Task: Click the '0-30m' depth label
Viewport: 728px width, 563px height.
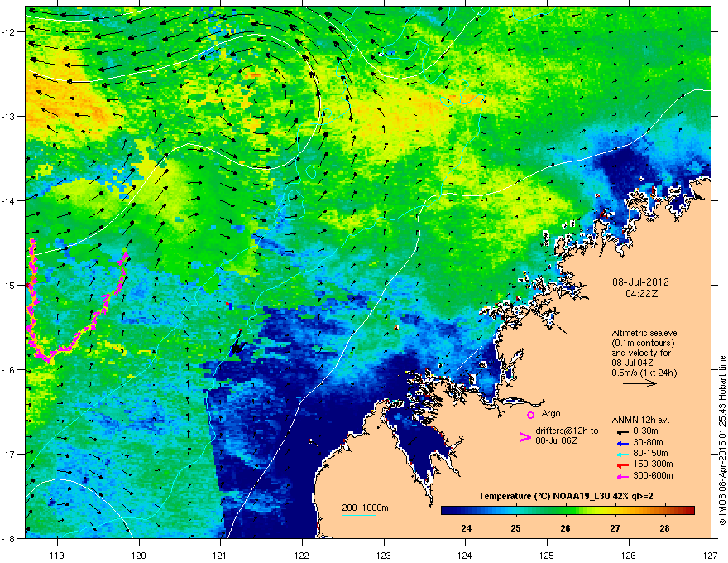Action: click(x=646, y=431)
